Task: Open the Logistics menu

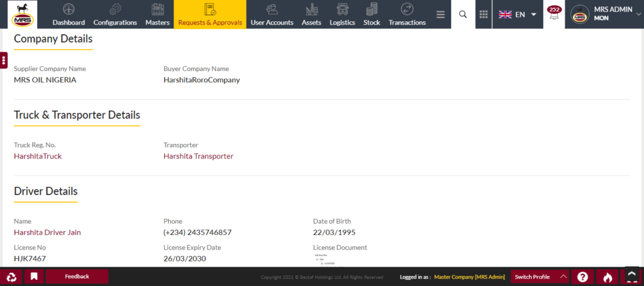Action: 342,14
